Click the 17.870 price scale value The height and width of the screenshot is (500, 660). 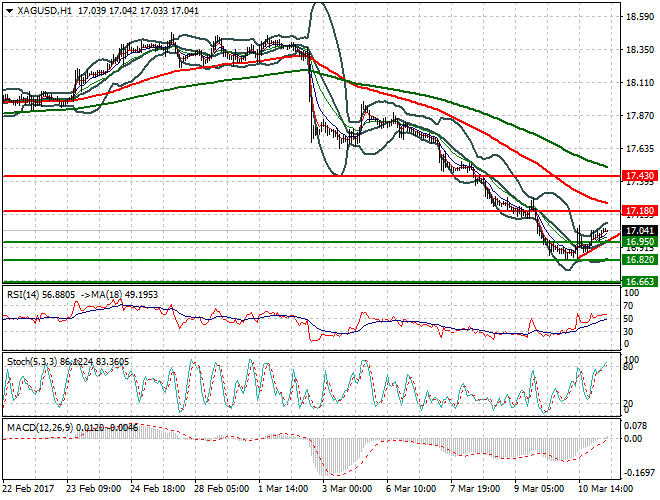coord(640,115)
